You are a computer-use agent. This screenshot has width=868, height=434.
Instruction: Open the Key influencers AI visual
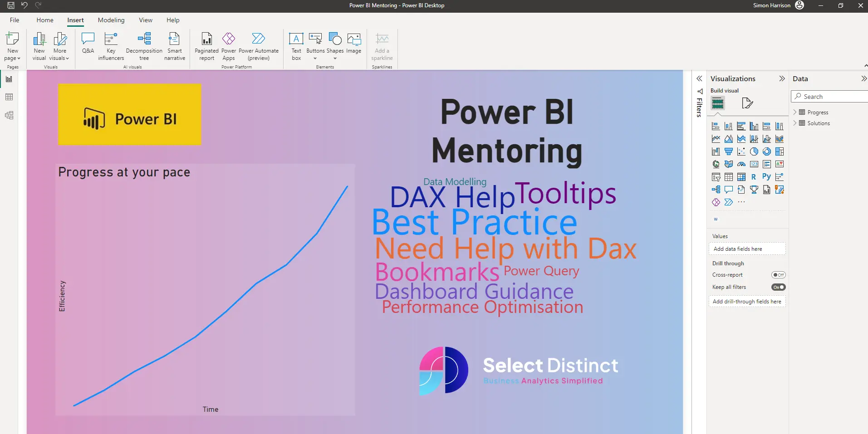pos(111,45)
